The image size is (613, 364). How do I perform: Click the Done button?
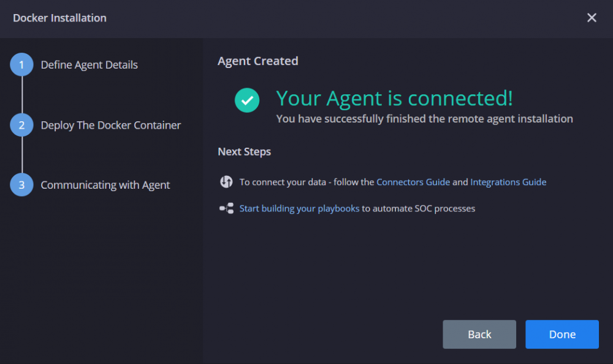coord(562,335)
